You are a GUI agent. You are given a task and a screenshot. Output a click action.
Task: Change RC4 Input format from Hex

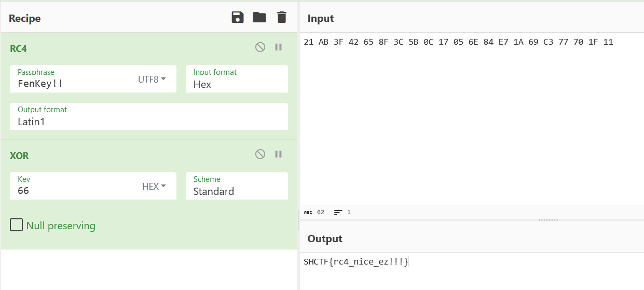(x=237, y=84)
